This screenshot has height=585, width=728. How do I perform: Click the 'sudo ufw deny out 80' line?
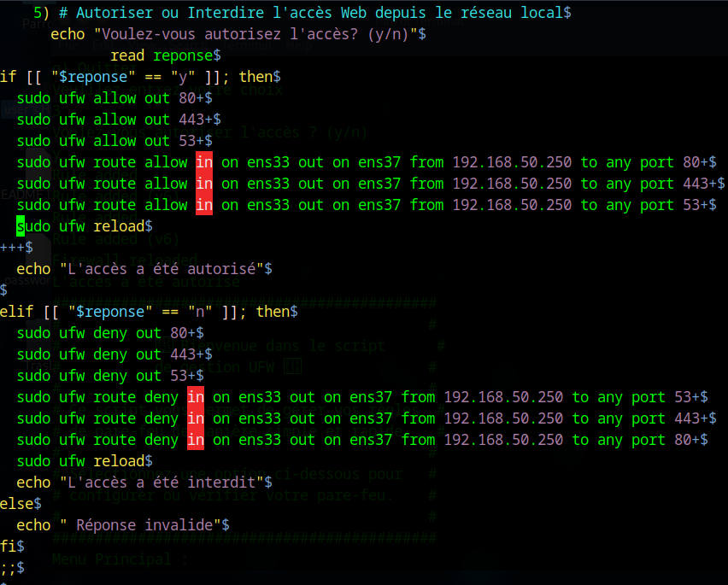107,333
